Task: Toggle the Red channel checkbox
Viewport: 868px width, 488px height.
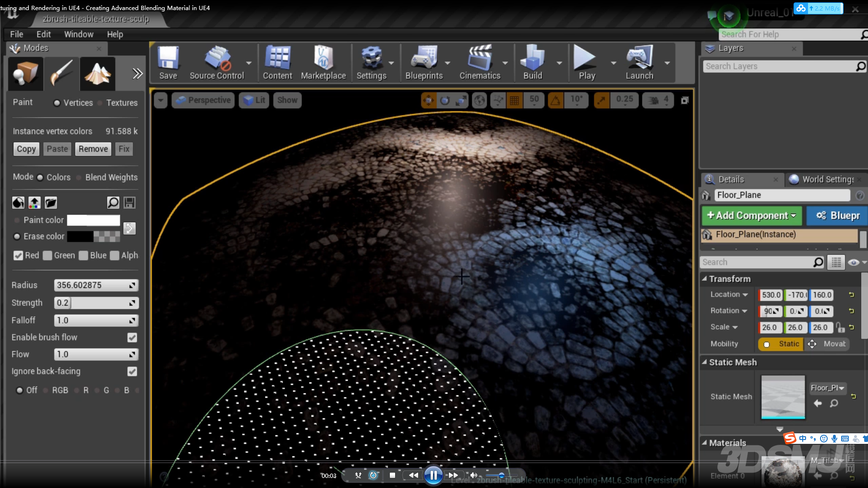Action: [18, 256]
